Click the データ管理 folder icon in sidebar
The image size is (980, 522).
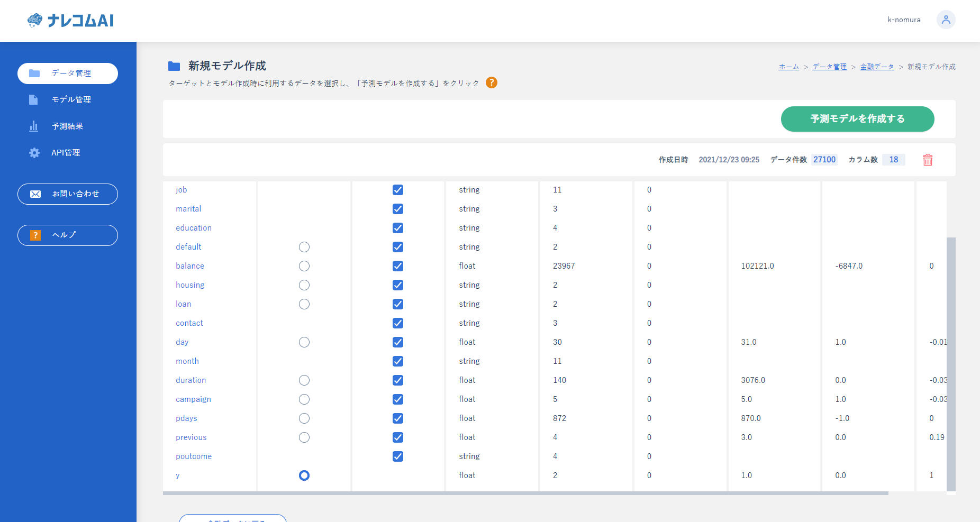click(34, 73)
